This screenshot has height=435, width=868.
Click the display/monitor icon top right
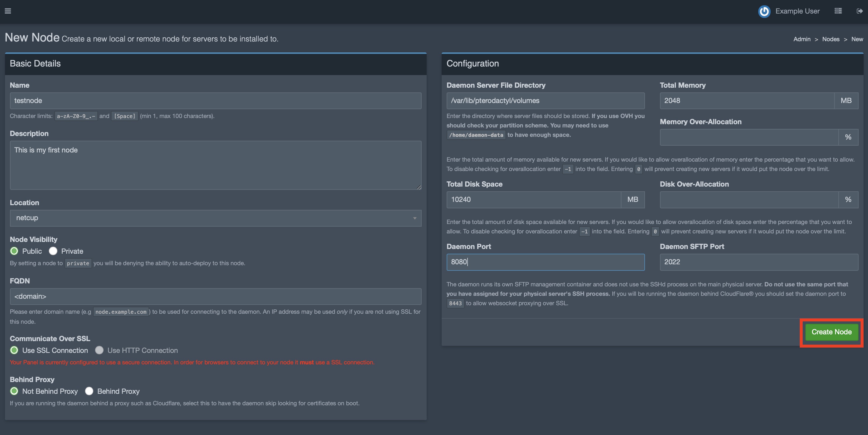click(837, 11)
